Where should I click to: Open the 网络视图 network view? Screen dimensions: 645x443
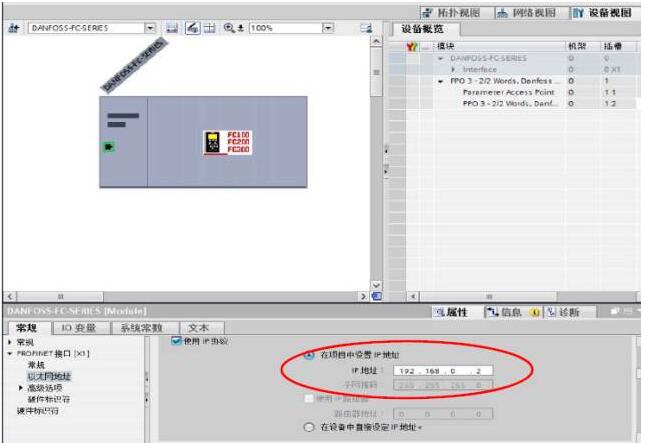coord(523,11)
